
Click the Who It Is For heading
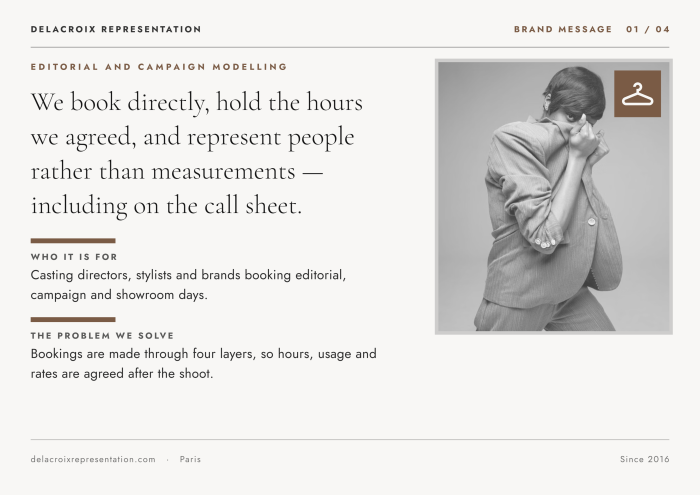click(74, 257)
